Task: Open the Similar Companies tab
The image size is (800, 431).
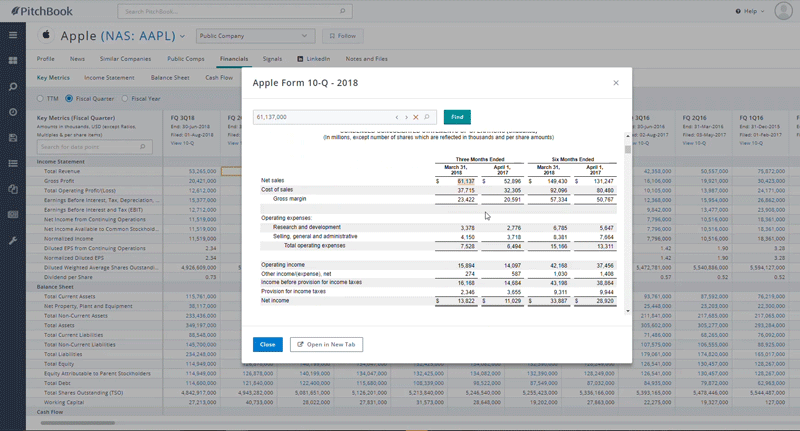Action: point(126,59)
